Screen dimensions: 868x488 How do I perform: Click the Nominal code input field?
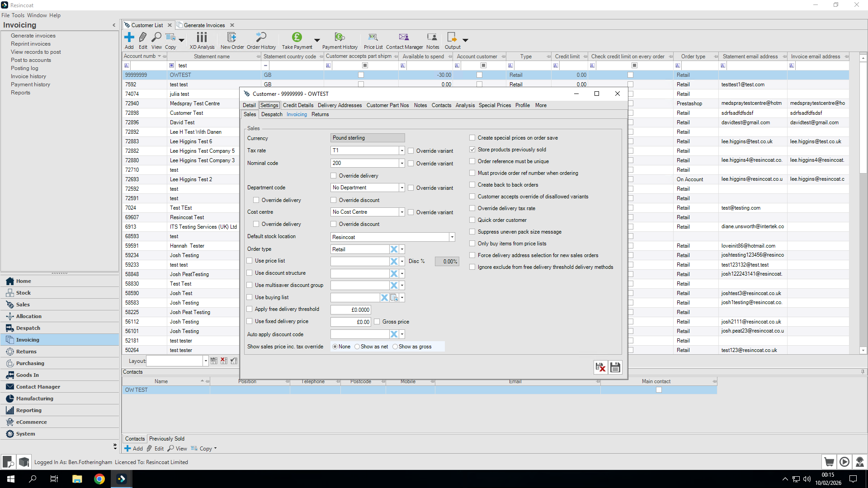tap(364, 163)
